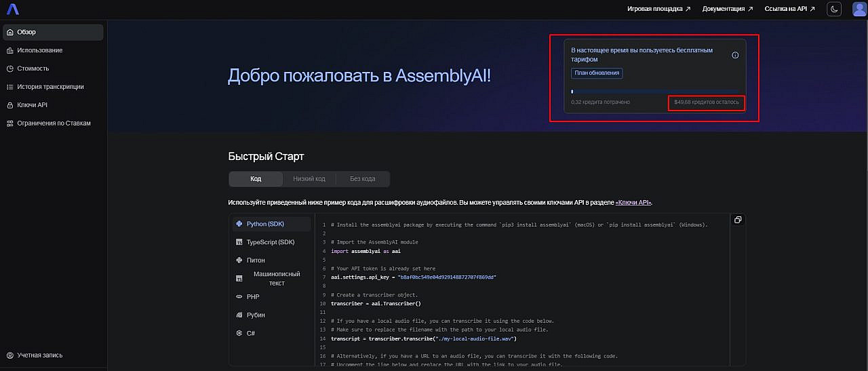Switch to the Без кода tab
Image resolution: width=868 pixels, height=371 pixels.
point(363,178)
